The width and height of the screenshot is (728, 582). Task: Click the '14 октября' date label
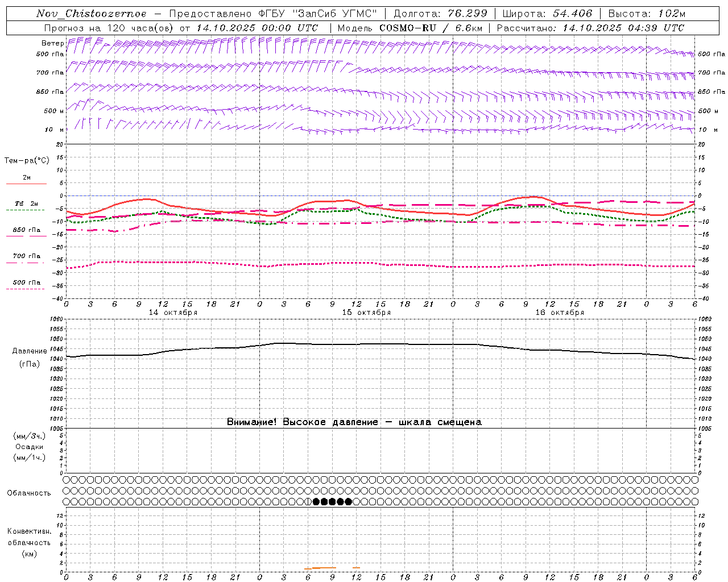pos(173,313)
